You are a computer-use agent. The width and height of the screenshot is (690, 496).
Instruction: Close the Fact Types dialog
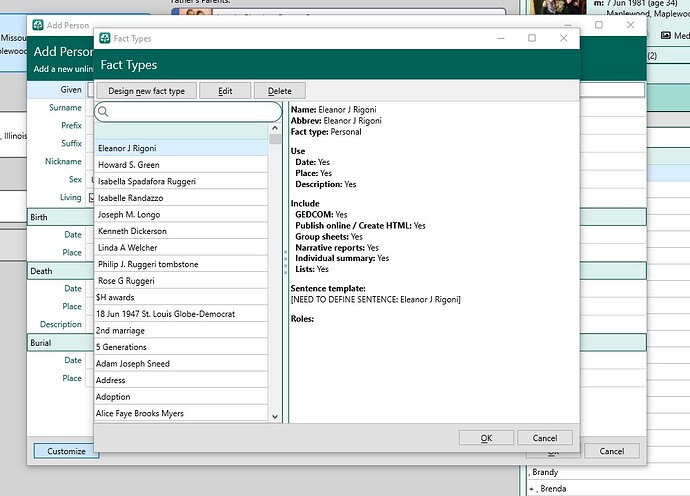tap(564, 38)
